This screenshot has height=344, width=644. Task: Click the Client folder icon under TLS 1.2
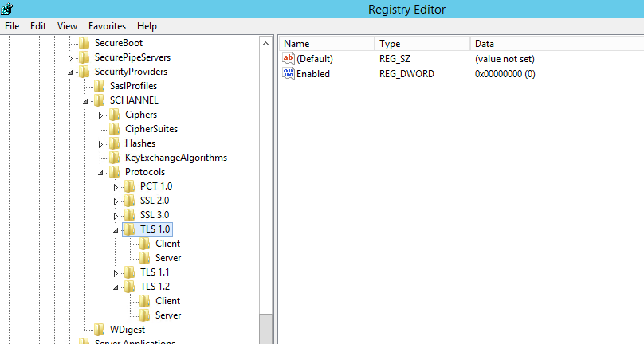(145, 301)
